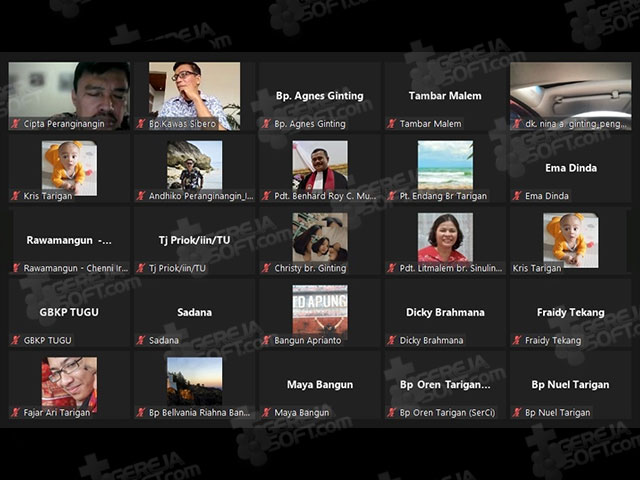The image size is (640, 480).
Task: Click muted mic icon beside GBKP TUGU label
Action: 16,340
